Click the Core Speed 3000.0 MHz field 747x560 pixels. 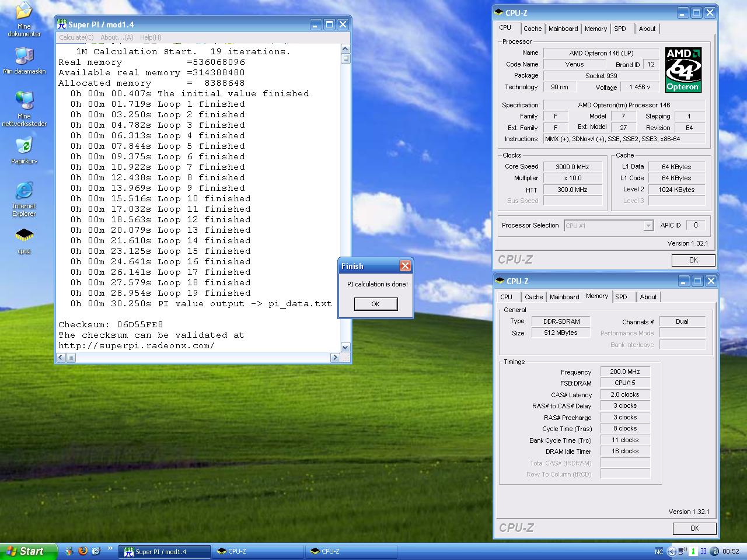tap(573, 167)
